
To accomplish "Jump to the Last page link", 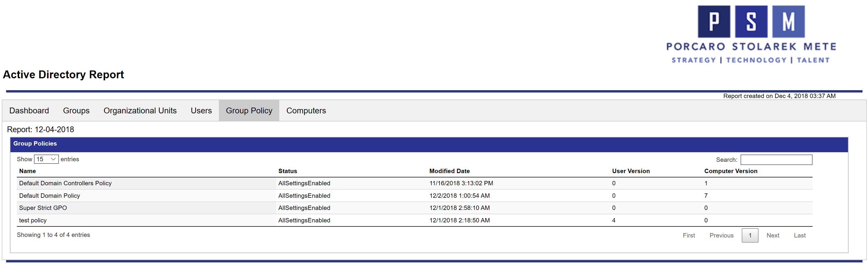I will [x=799, y=235].
